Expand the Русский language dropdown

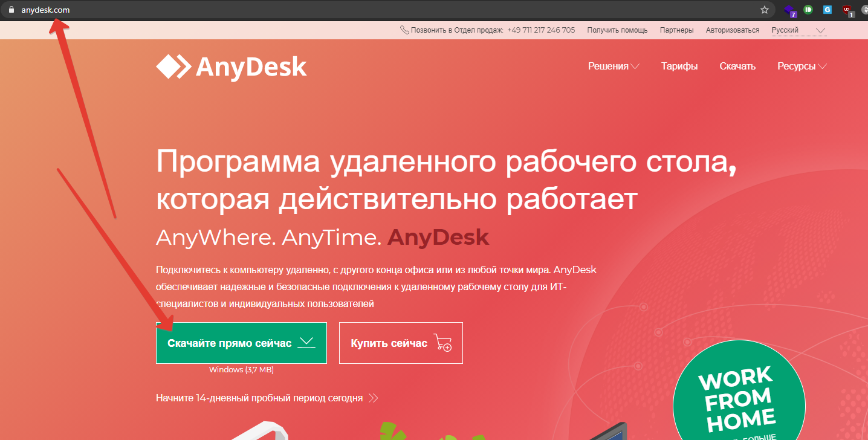point(798,30)
